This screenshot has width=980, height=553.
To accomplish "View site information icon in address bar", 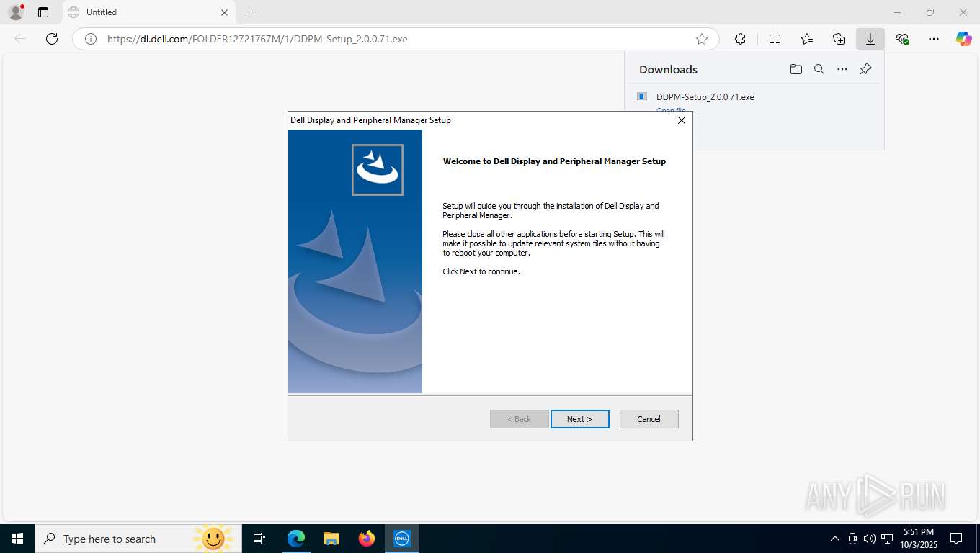I will tap(91, 39).
